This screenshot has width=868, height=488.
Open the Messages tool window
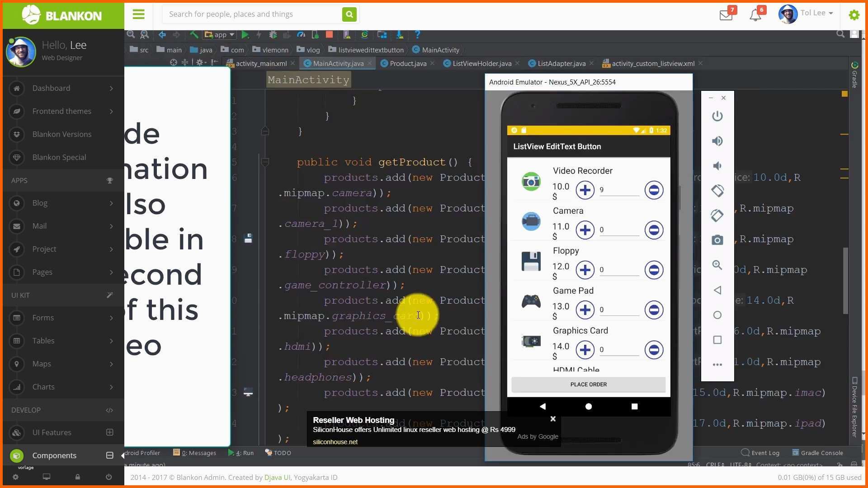tap(195, 453)
